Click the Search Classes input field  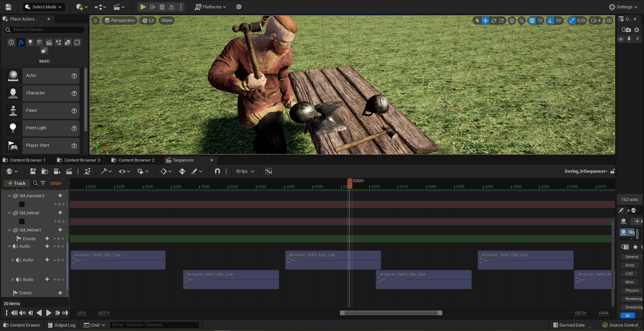pyautogui.click(x=44, y=30)
